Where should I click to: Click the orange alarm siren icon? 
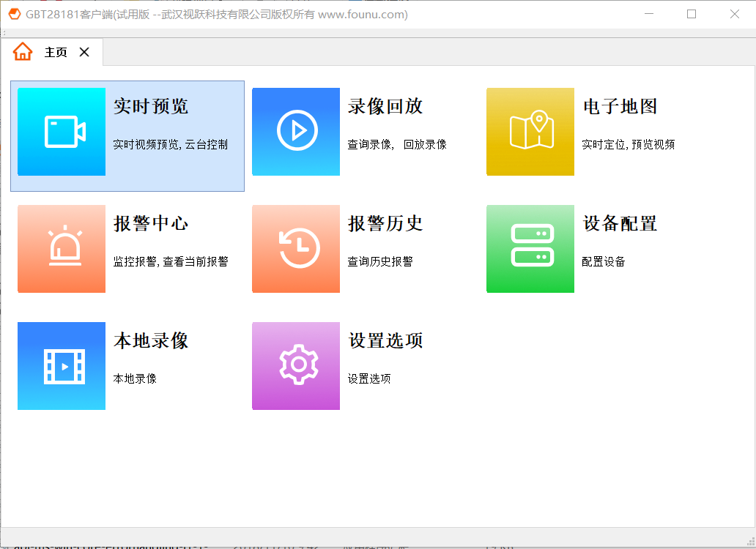[62, 249]
